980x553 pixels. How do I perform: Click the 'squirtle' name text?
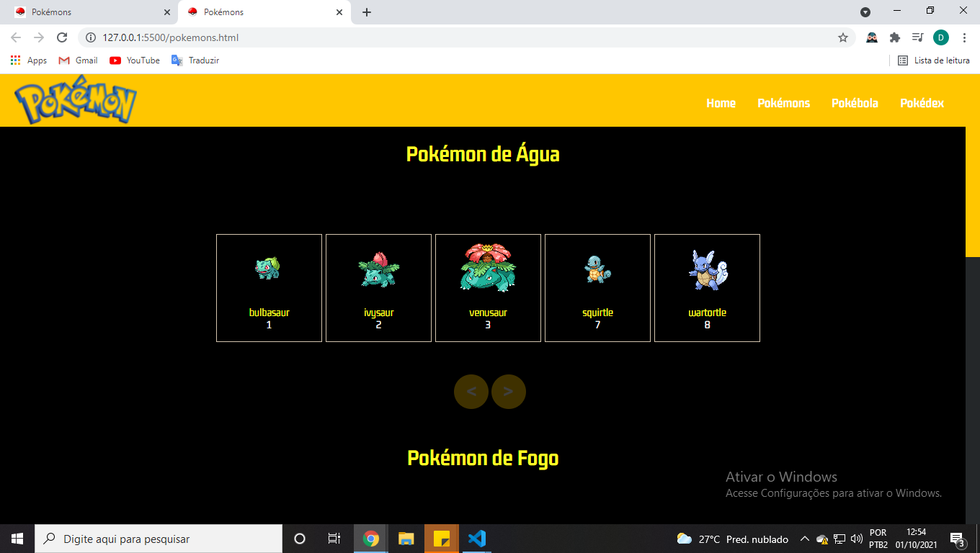point(597,313)
